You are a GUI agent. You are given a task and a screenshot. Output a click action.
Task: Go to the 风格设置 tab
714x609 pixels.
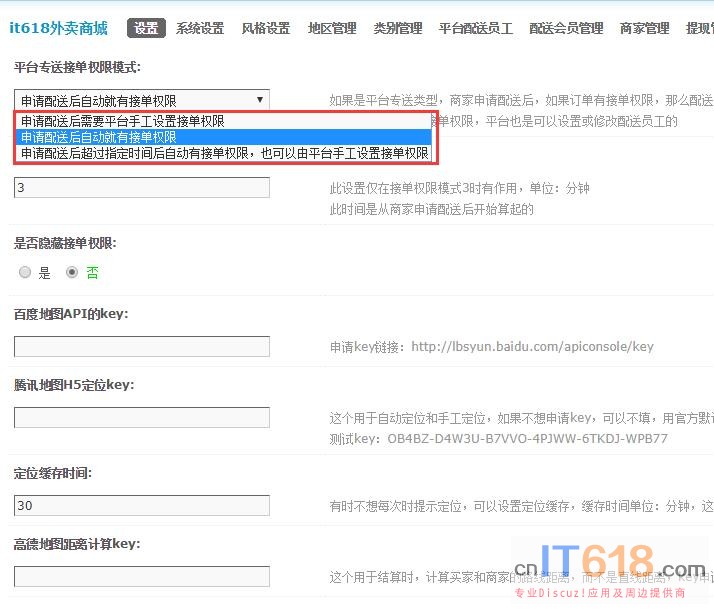[x=265, y=28]
